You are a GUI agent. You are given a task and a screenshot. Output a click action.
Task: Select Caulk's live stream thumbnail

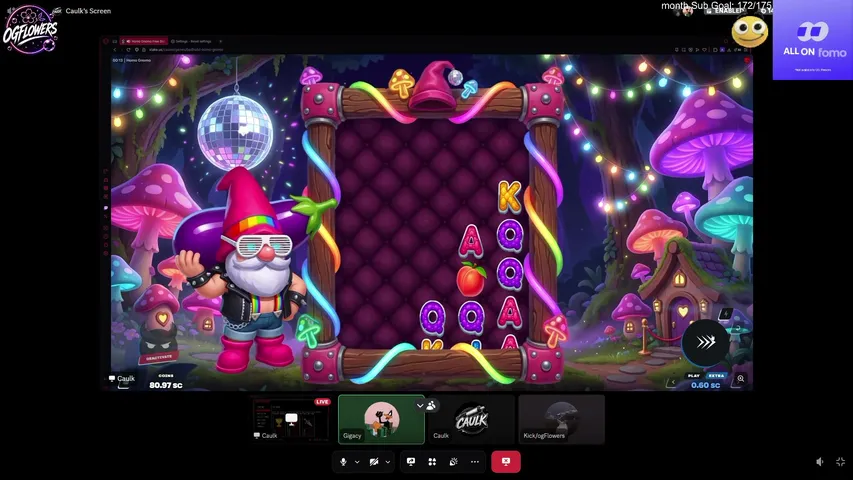(292, 419)
